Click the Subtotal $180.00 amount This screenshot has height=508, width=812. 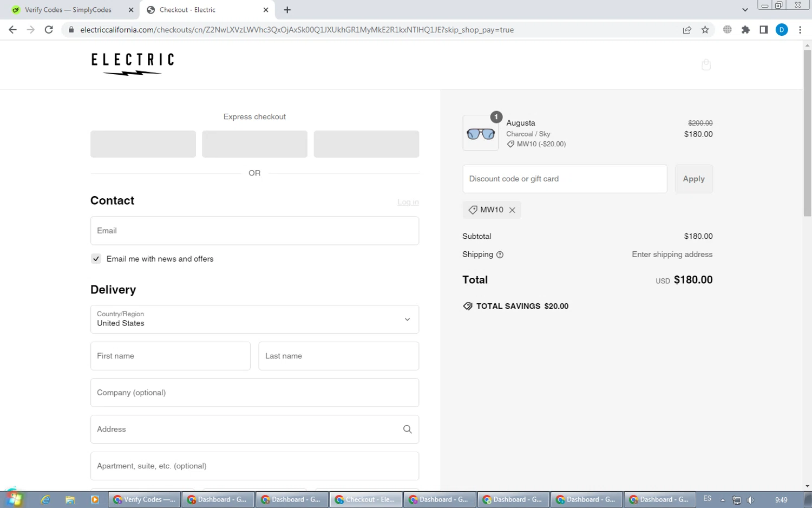click(698, 236)
